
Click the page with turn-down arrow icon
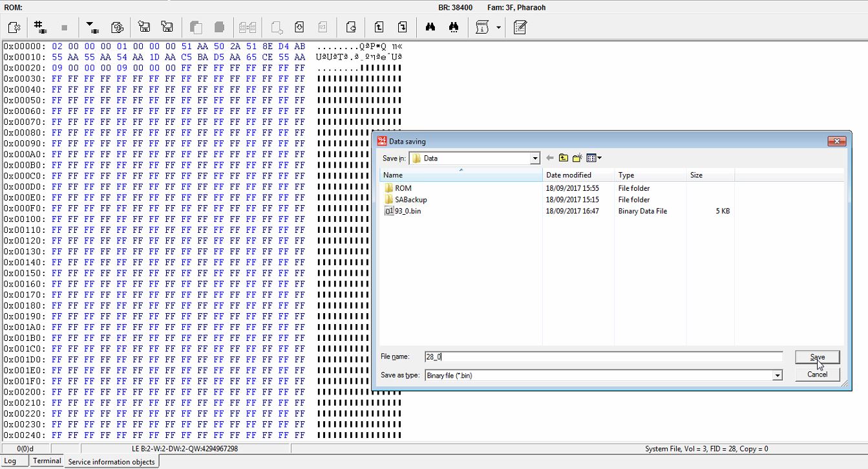(x=402, y=27)
